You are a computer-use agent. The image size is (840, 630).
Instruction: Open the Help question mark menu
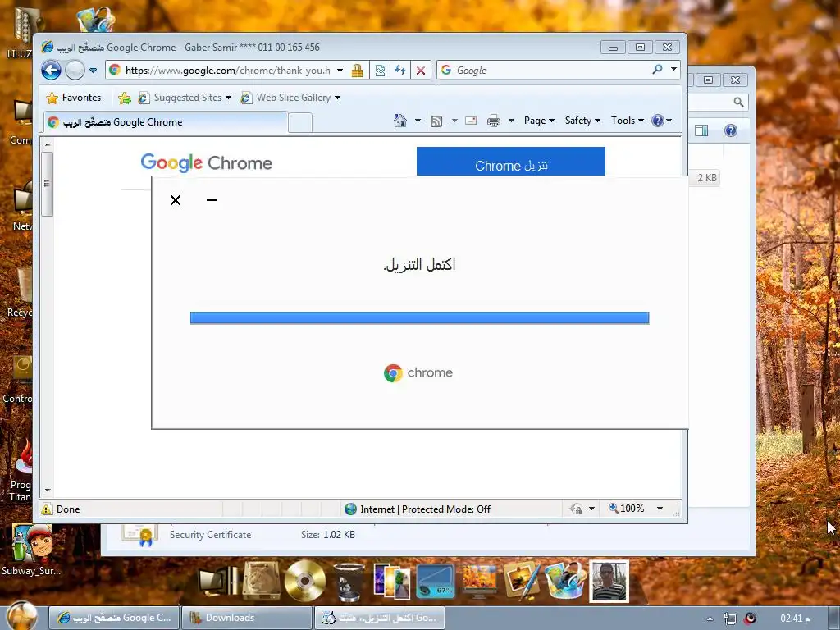[x=662, y=121]
